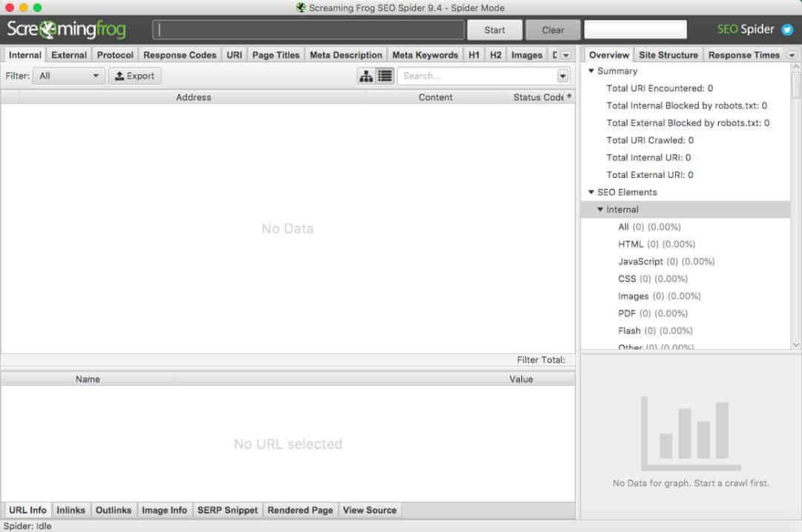Select the Overview tab
The height and width of the screenshot is (532, 802).
609,55
